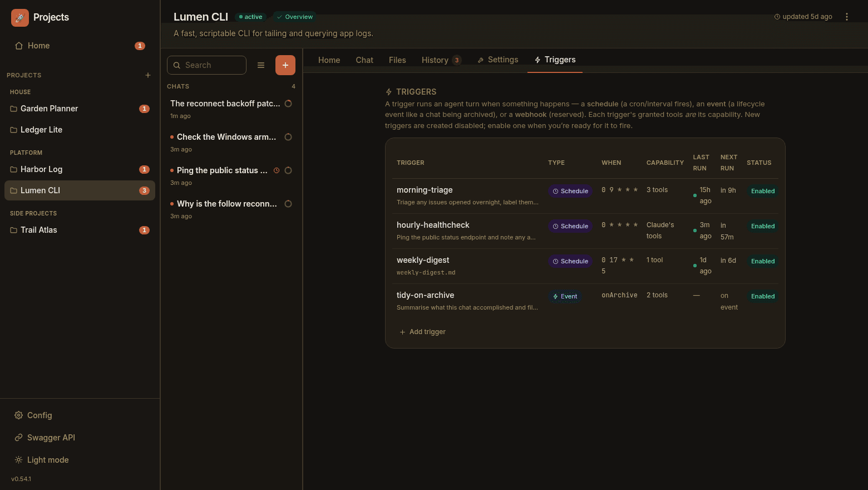Click status circle on follow reconn chat
This screenshot has width=868, height=490.
click(288, 204)
